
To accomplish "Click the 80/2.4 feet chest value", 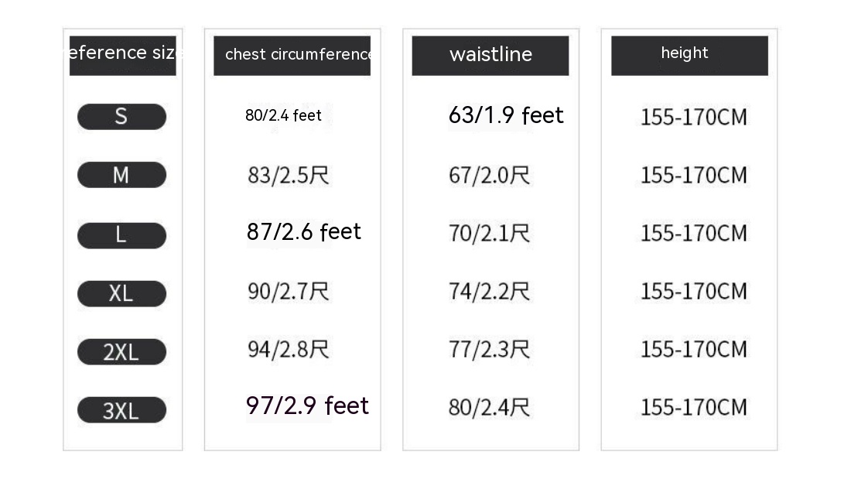I will tap(283, 115).
